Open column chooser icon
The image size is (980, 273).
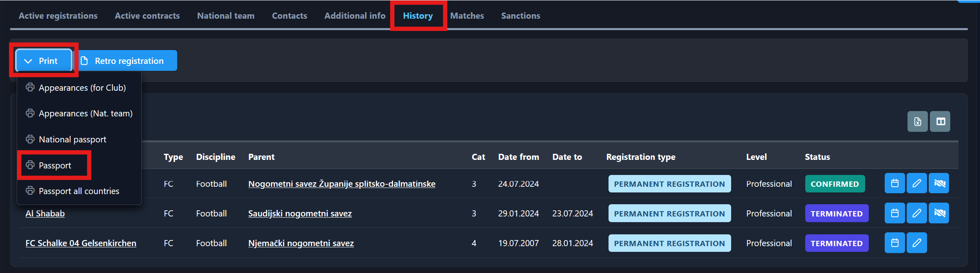point(940,122)
